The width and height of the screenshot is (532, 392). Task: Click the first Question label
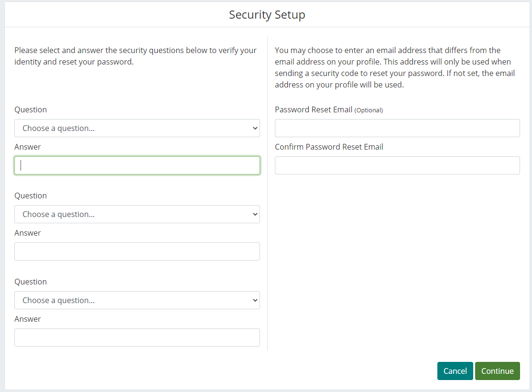31,109
